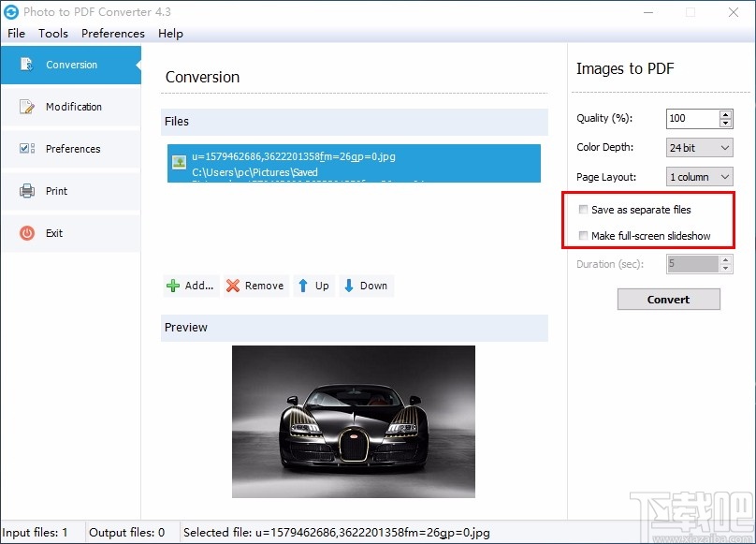This screenshot has width=756, height=544.
Task: Click the green plus Add icon
Action: (175, 287)
